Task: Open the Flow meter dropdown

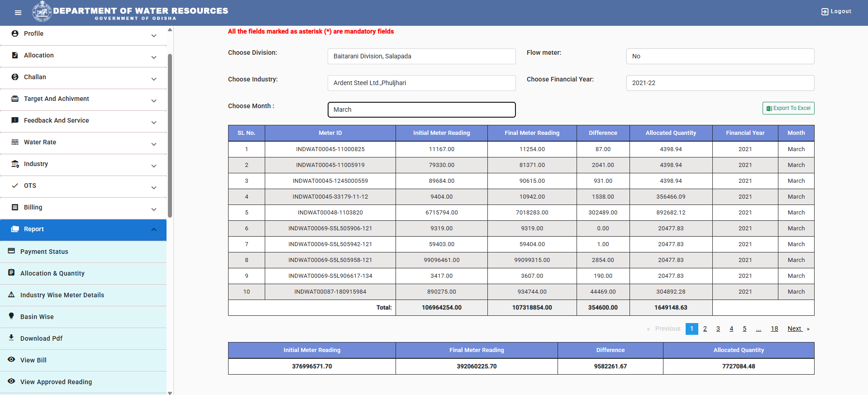Action: point(720,56)
